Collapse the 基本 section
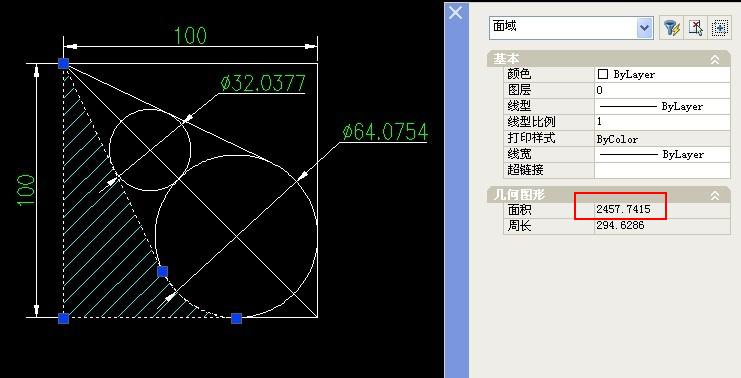This screenshot has height=378, width=741. coord(715,59)
